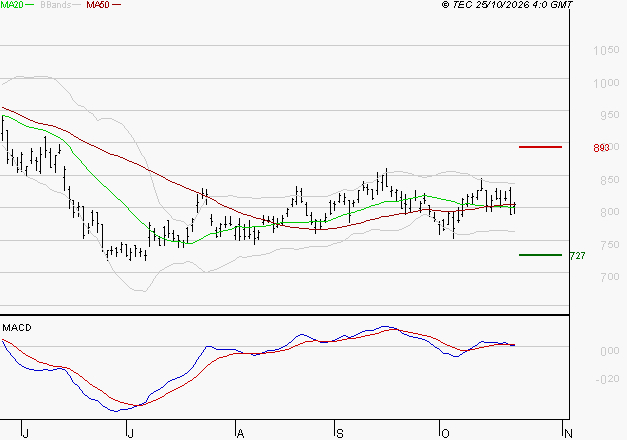Click the MACD 000 zero axis label
The image size is (627, 440).
pos(610,351)
